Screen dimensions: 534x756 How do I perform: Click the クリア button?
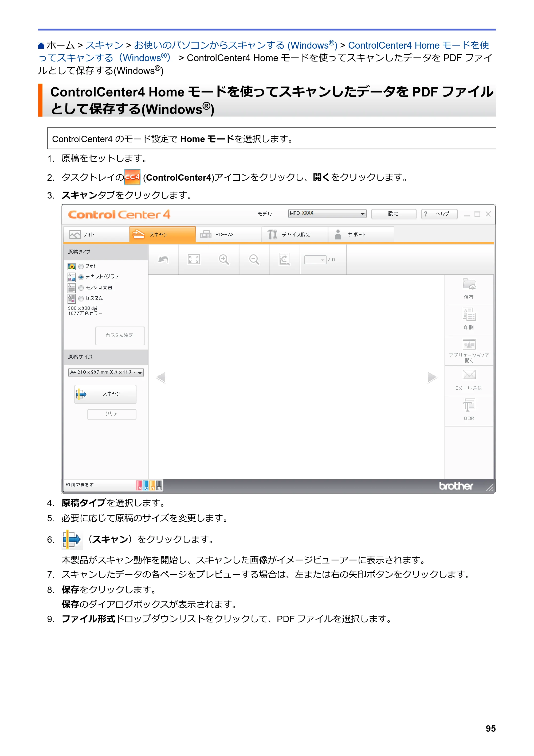pyautogui.click(x=112, y=414)
